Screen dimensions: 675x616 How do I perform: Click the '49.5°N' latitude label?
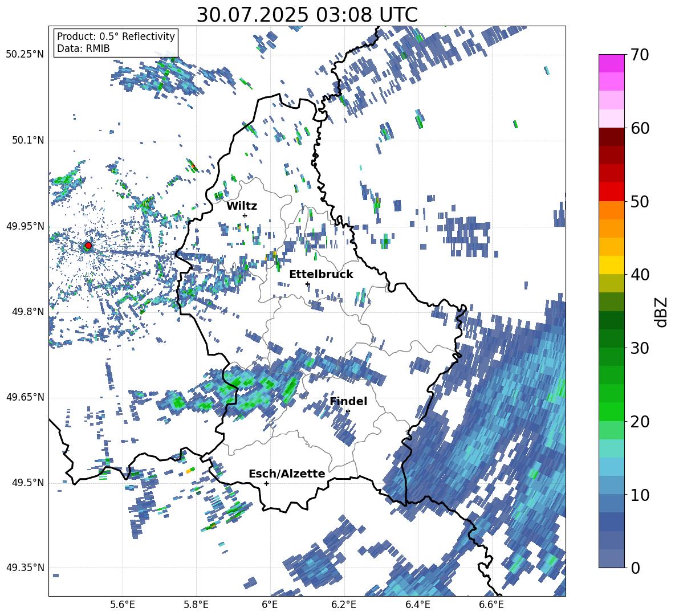point(27,482)
